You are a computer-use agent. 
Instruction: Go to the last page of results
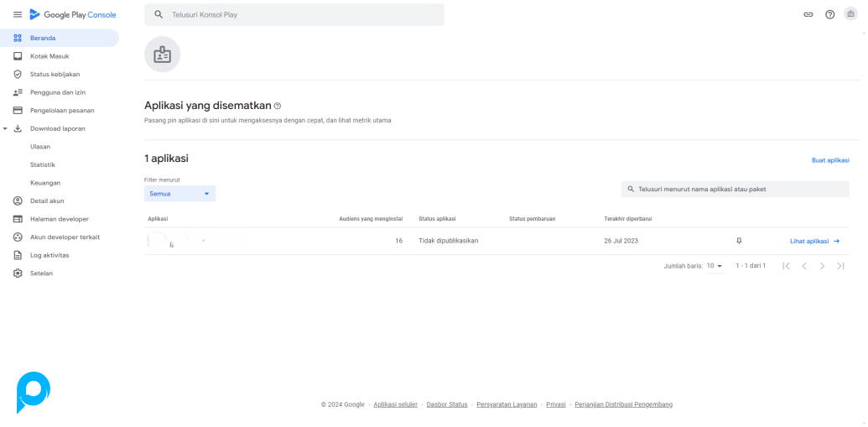(x=840, y=266)
